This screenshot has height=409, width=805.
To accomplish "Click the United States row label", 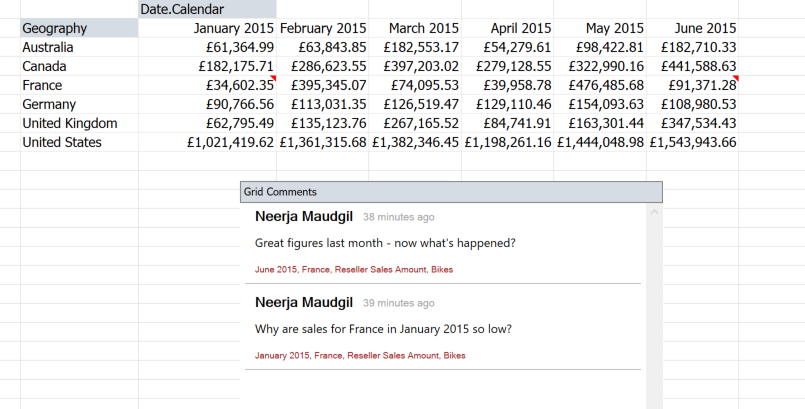I will coord(62,142).
